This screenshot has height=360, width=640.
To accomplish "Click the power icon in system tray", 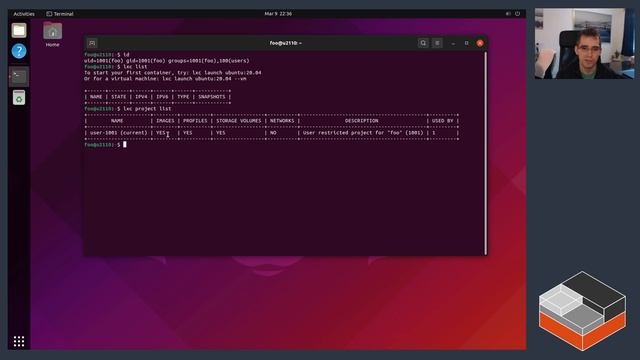I will (518, 14).
